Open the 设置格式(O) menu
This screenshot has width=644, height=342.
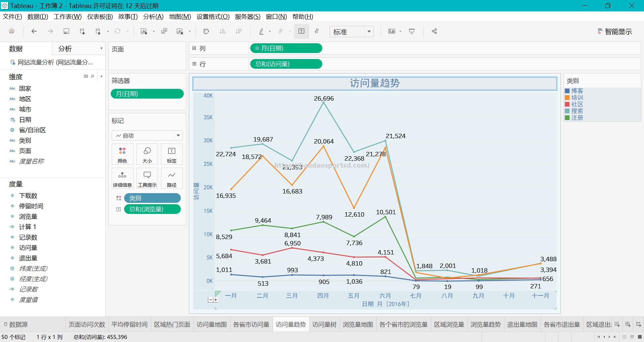[213, 16]
